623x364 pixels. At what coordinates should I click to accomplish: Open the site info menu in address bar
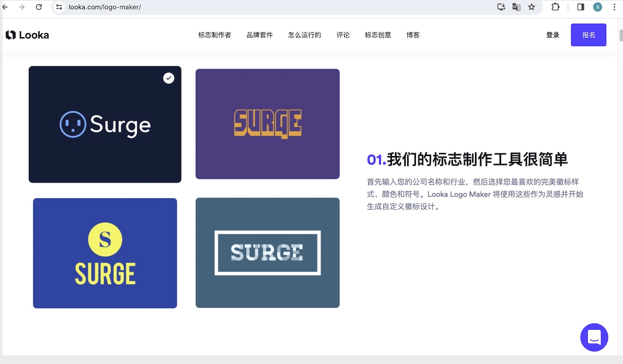click(59, 7)
